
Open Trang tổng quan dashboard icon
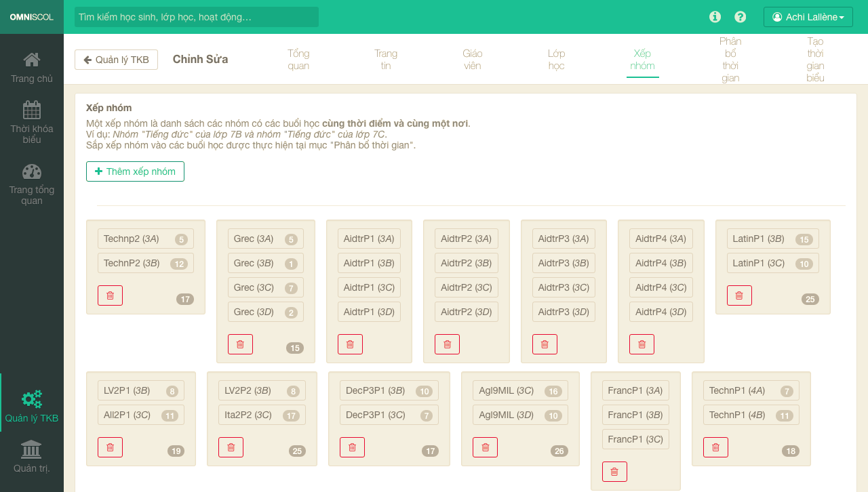click(x=32, y=171)
